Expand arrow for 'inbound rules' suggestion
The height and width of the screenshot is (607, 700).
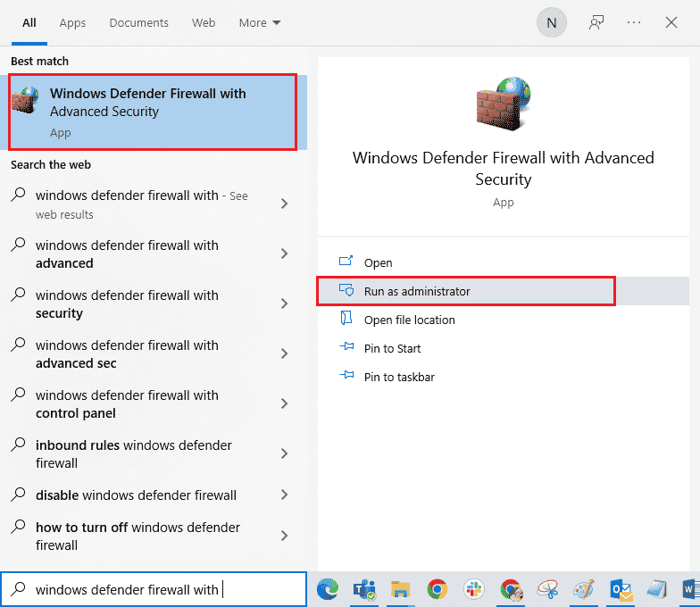coord(284,453)
